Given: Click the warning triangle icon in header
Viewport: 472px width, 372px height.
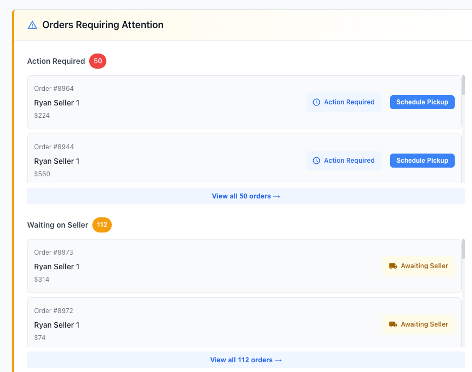Looking at the screenshot, I should click(32, 25).
